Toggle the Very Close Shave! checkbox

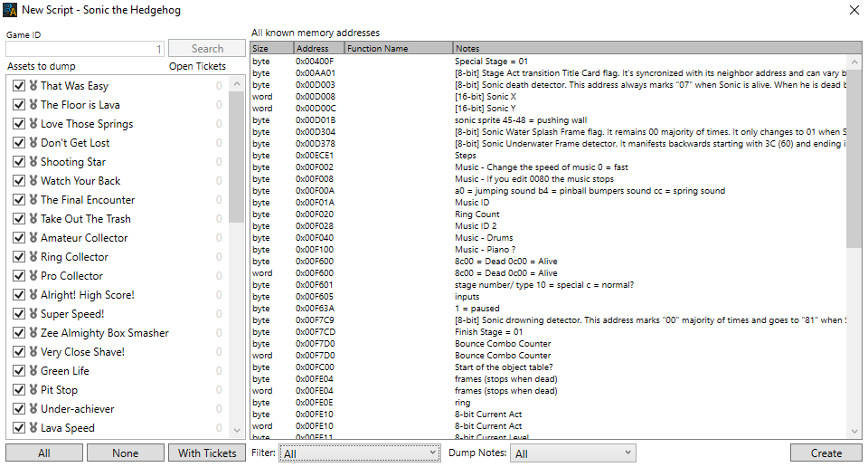(x=19, y=352)
